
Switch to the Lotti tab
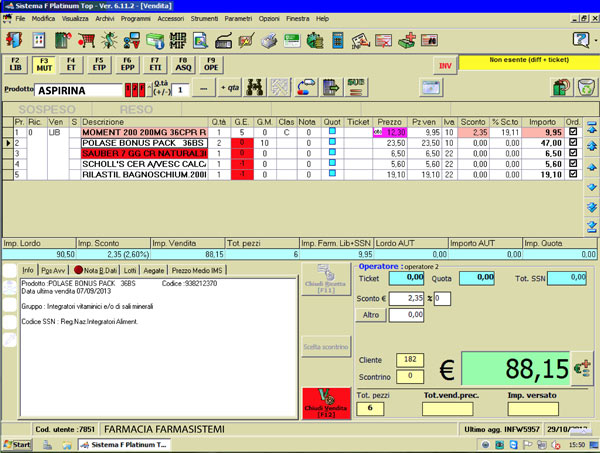click(x=130, y=270)
